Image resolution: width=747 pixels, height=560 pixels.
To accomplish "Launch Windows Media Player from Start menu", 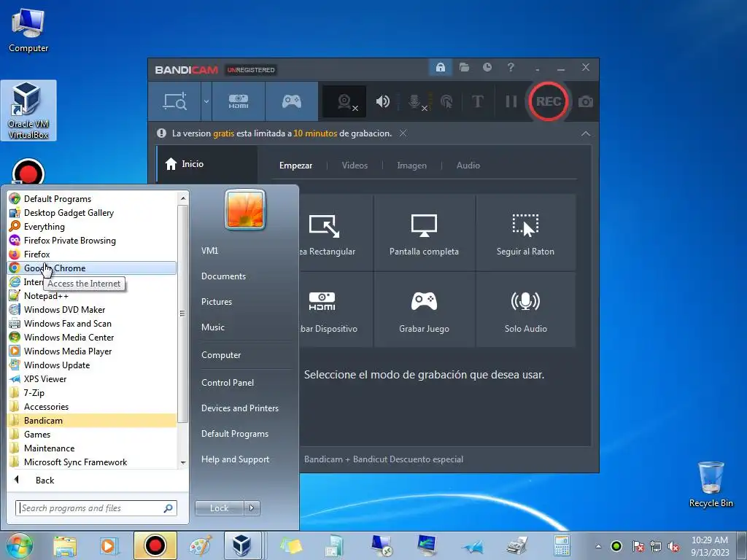I will point(92,351).
